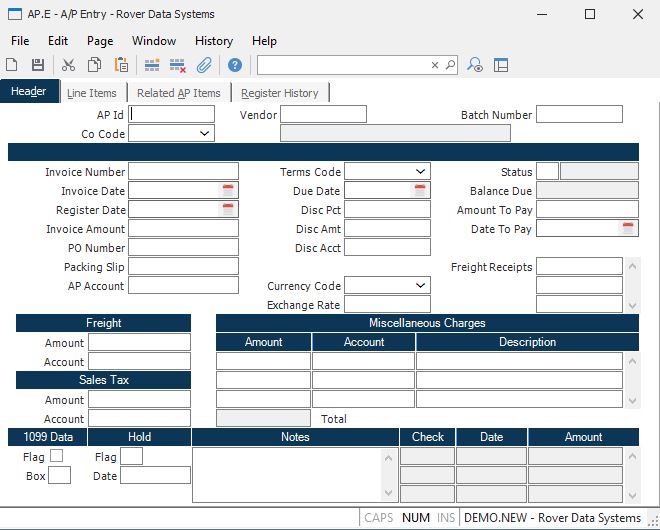The height and width of the screenshot is (530, 660).
Task: Click the Attachments paperclip icon
Action: (203, 65)
